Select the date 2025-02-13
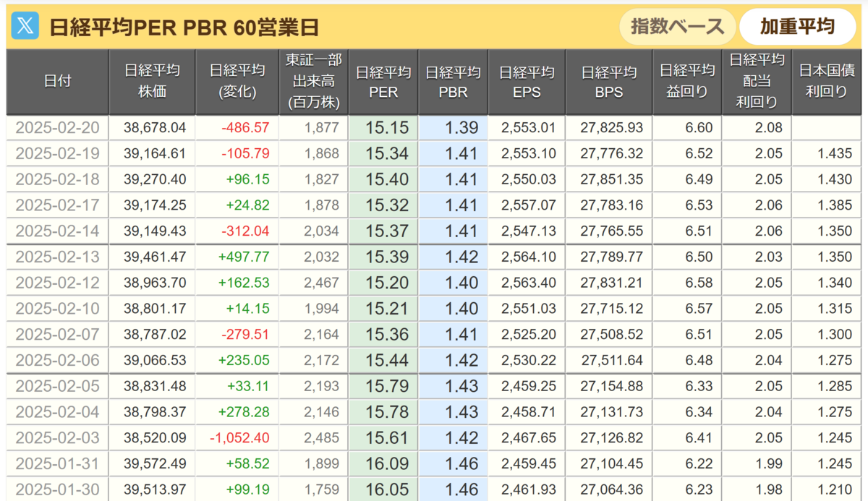 (x=57, y=257)
